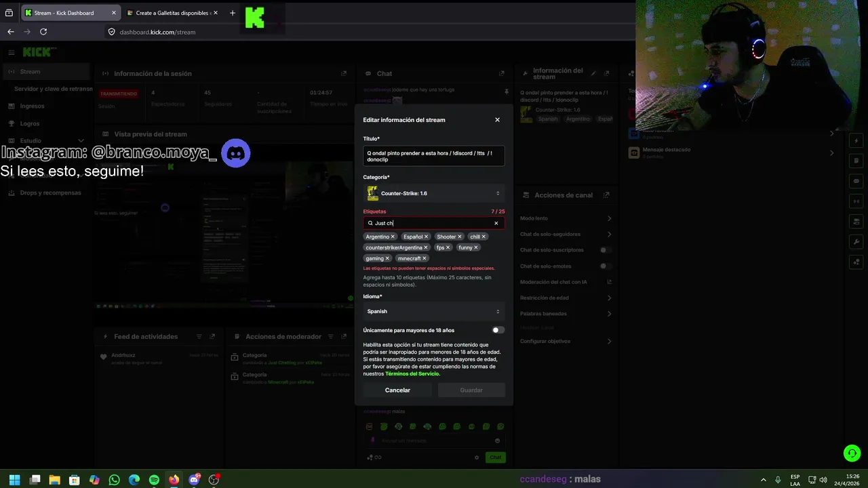Show hidden system tray icons

[763, 480]
